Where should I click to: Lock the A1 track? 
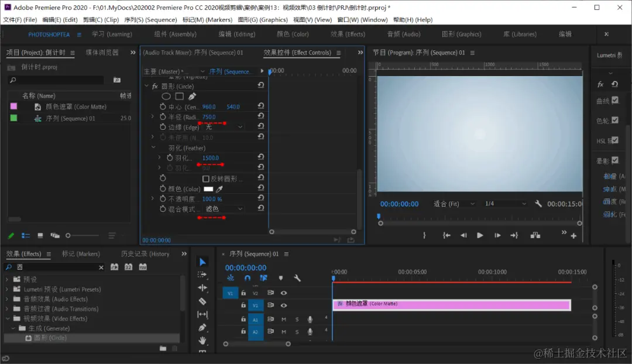(x=243, y=319)
